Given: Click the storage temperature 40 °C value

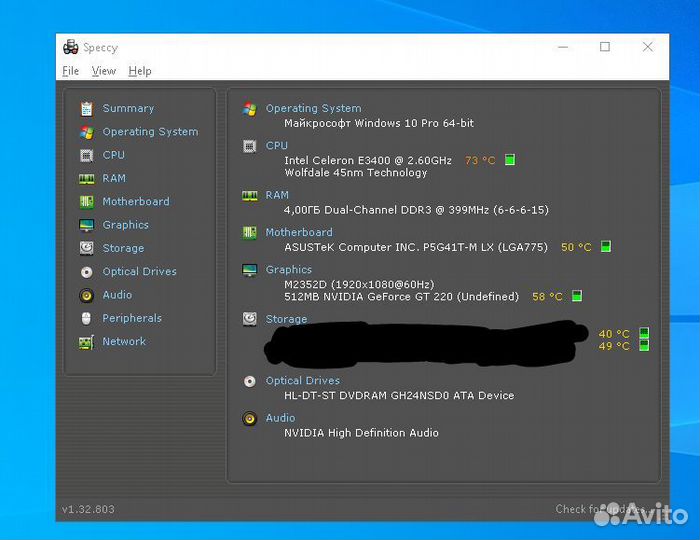Looking at the screenshot, I should click(614, 334).
